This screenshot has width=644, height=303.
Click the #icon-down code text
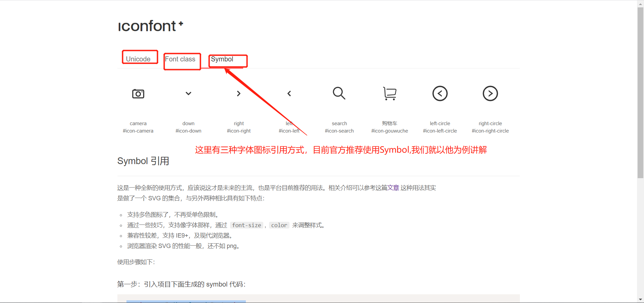point(189,131)
